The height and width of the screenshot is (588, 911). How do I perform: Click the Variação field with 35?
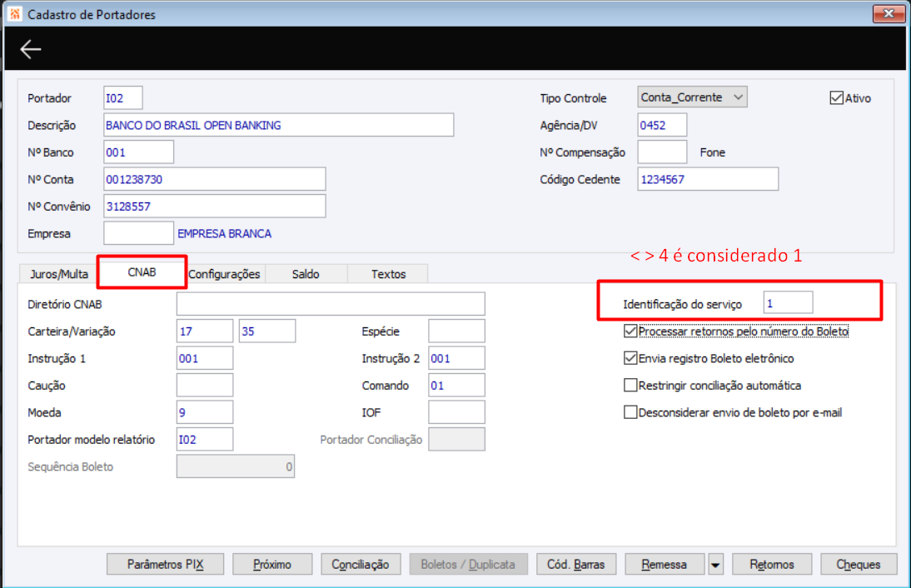pos(267,331)
